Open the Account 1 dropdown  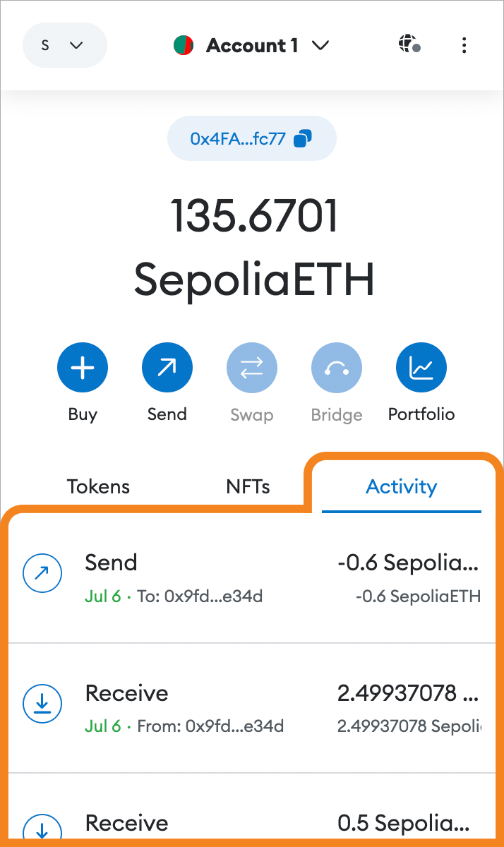pos(320,45)
